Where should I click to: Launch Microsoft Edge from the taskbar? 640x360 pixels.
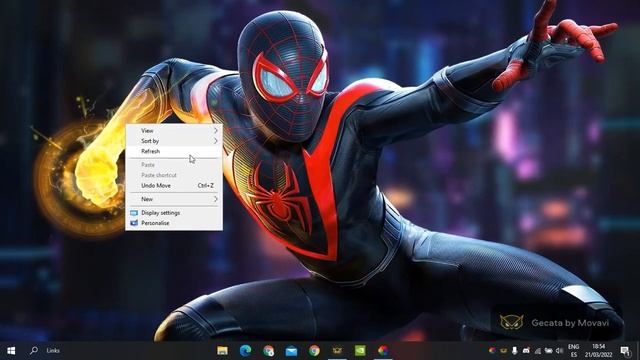(245, 351)
